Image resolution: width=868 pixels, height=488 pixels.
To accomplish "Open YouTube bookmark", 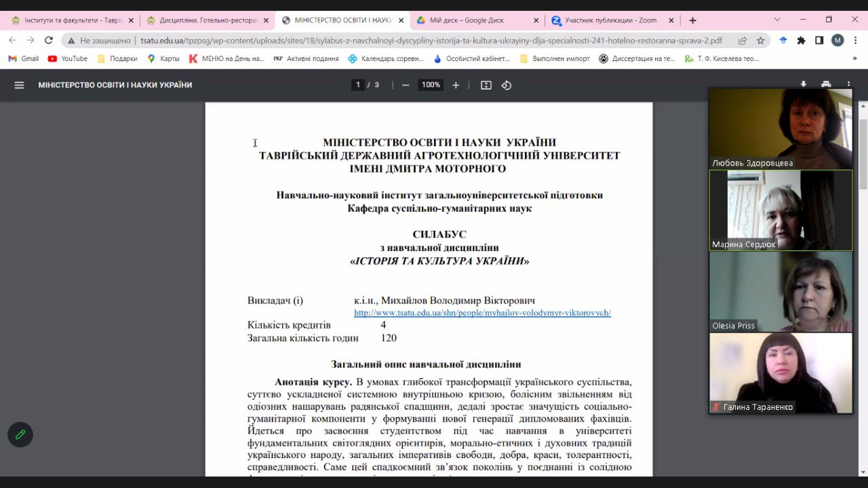I will [x=68, y=58].
